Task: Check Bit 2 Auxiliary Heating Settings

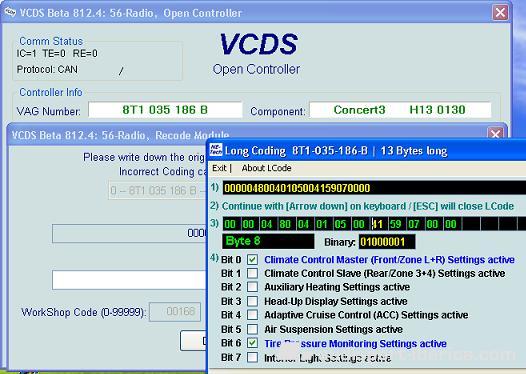Action: pos(252,287)
